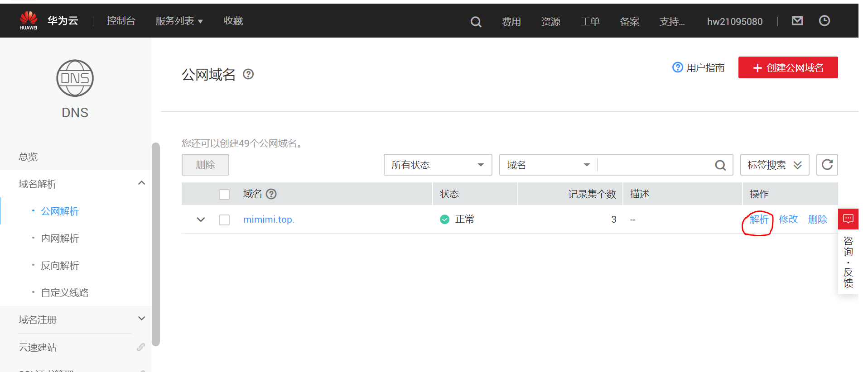Expand the 域名注册 sidebar section
This screenshot has height=372, width=868.
[141, 319]
